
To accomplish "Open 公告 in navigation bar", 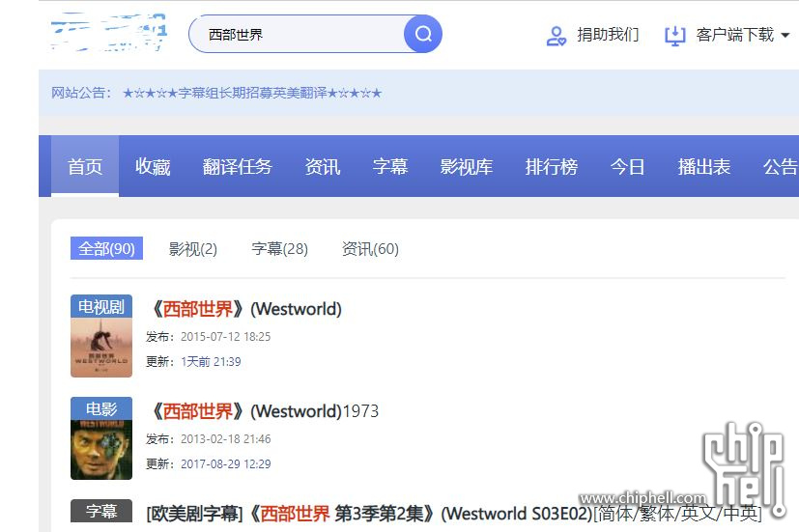I will point(780,166).
